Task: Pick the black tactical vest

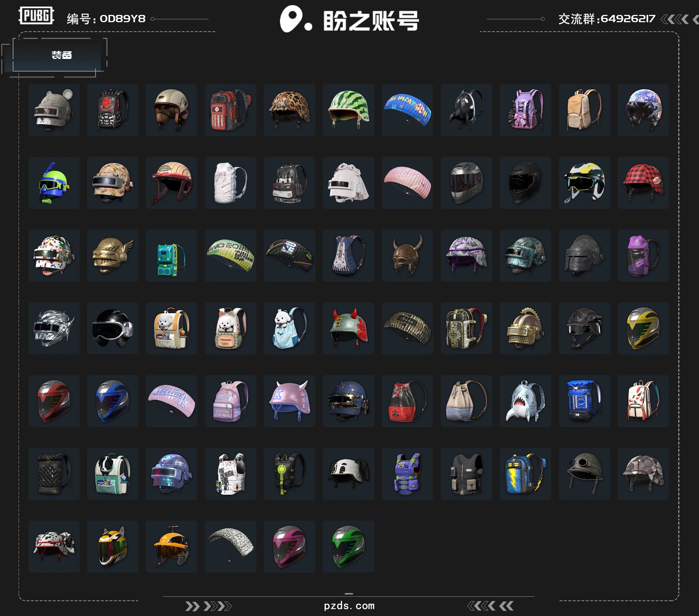Action: click(x=466, y=474)
